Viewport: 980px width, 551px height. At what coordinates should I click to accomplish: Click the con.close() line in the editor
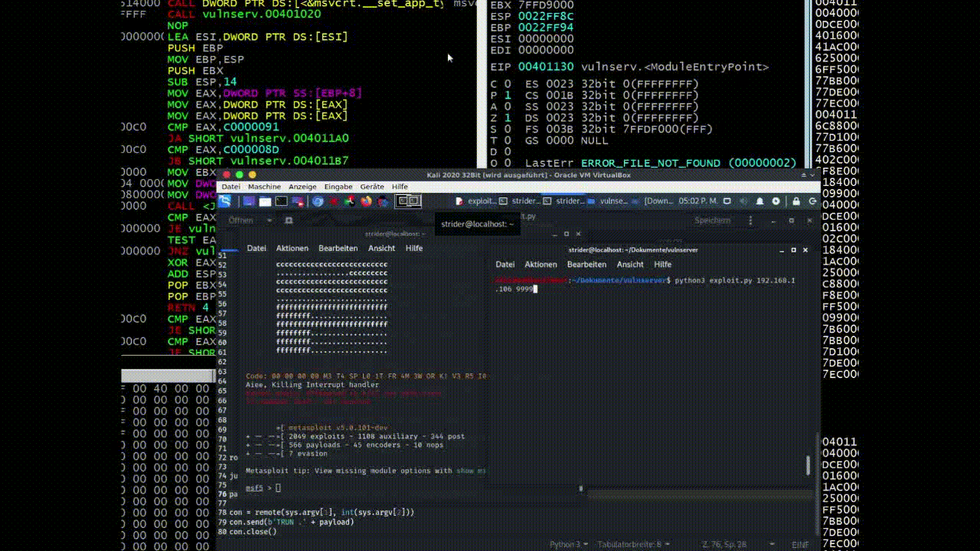pyautogui.click(x=253, y=531)
